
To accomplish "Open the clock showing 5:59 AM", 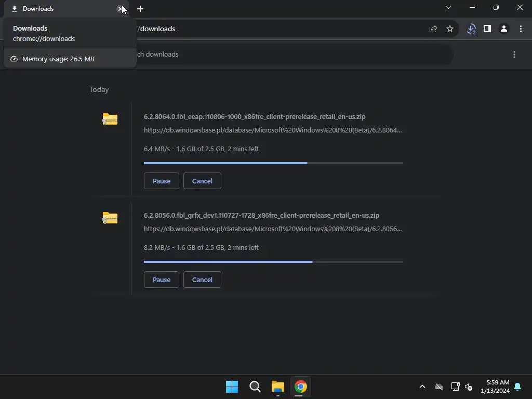I will tap(495, 387).
